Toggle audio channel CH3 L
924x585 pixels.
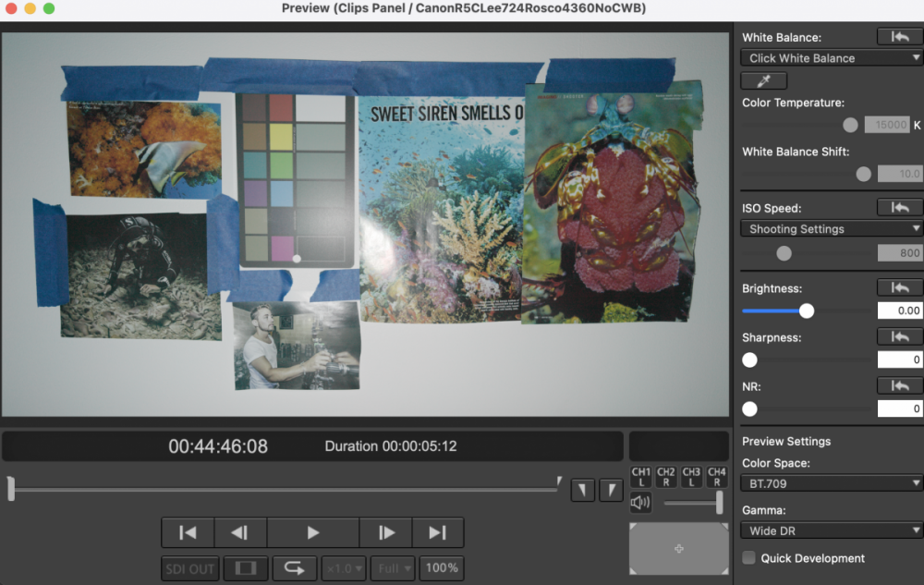[x=691, y=477]
